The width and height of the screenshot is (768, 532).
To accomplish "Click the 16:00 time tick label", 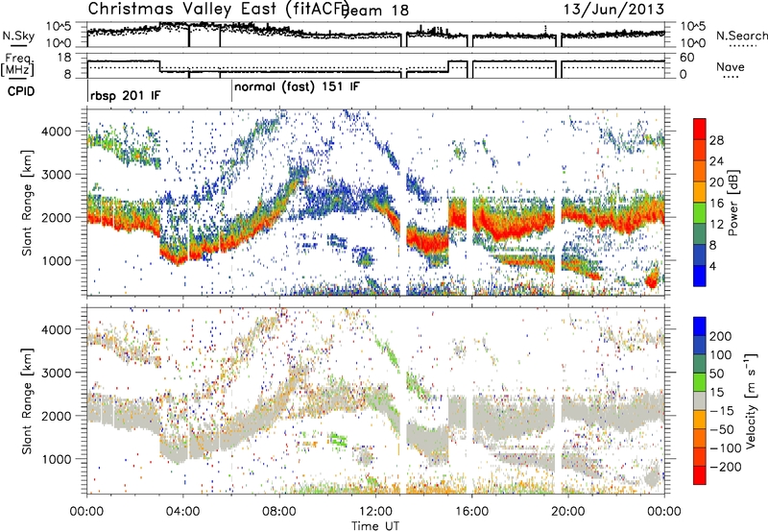I will (471, 512).
